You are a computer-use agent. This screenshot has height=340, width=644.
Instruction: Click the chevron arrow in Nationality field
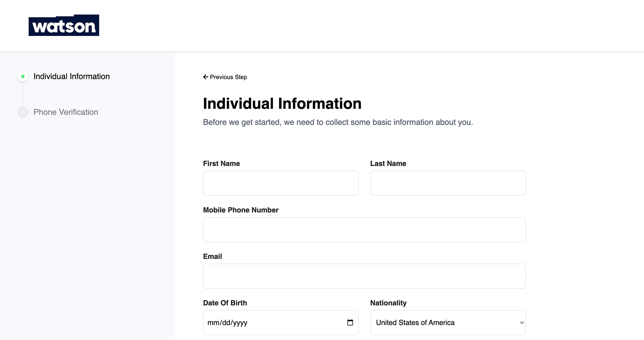point(522,323)
